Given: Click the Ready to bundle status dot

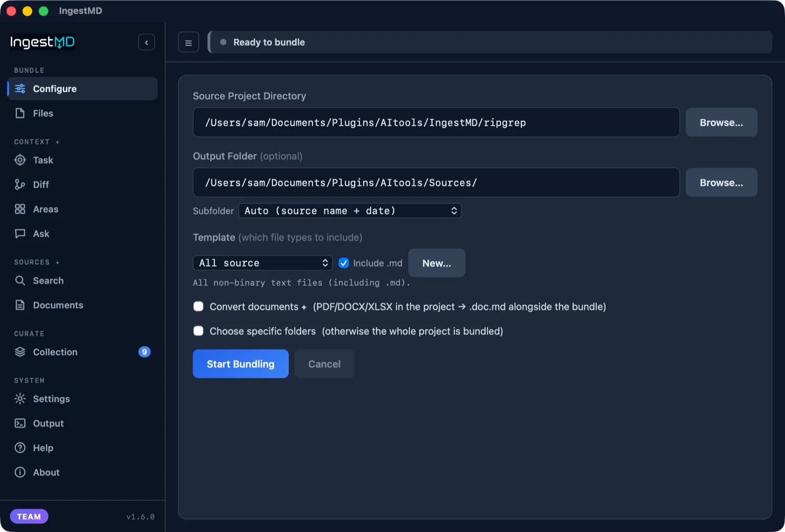Looking at the screenshot, I should click(x=223, y=42).
